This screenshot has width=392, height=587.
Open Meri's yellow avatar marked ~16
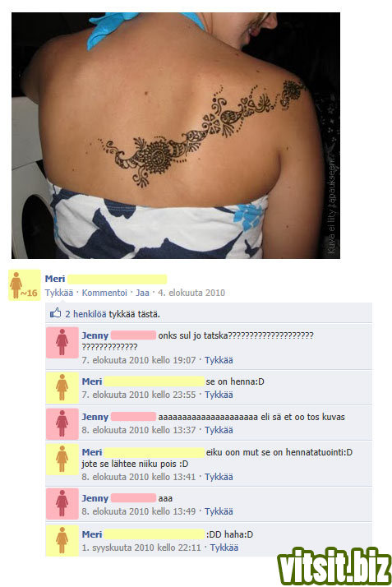pyautogui.click(x=25, y=285)
